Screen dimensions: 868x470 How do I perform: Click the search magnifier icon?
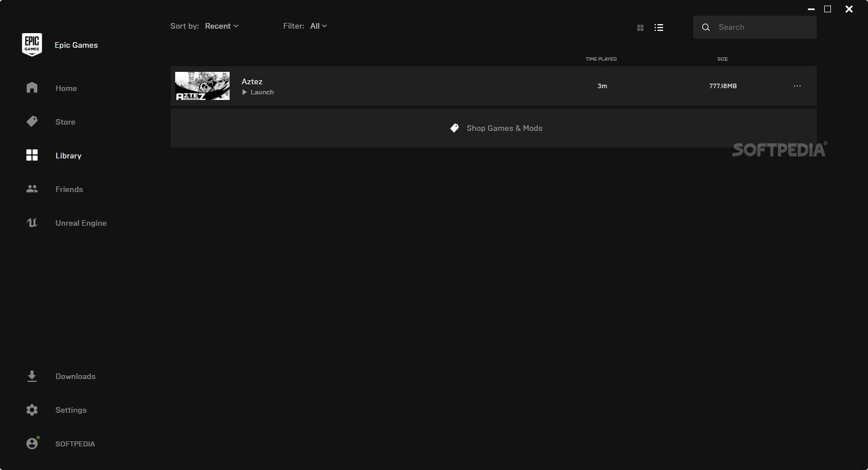tap(706, 27)
